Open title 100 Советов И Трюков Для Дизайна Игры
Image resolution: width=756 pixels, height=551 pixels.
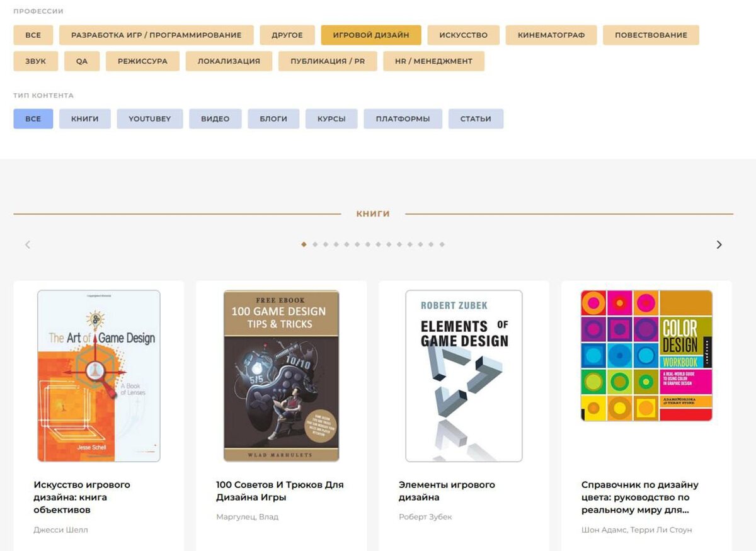coord(280,491)
